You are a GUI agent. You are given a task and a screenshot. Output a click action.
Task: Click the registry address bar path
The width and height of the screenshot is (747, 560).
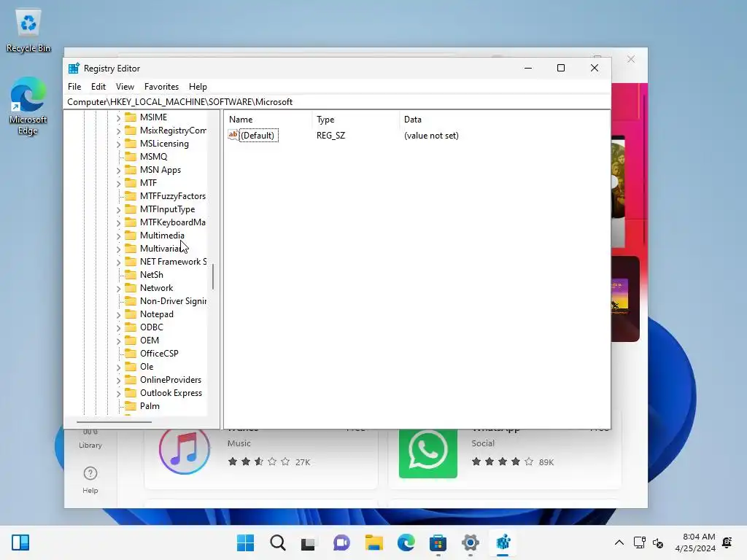click(x=337, y=102)
